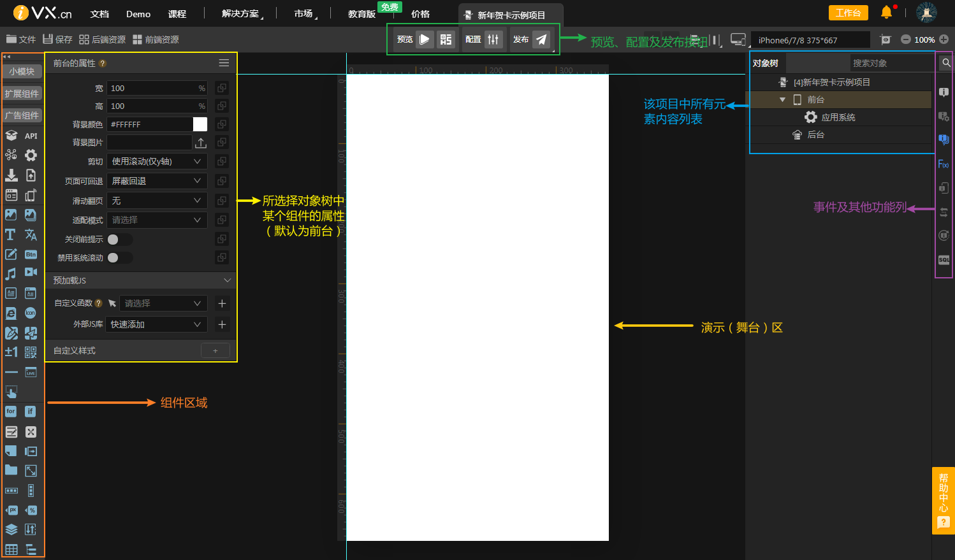Toggle the 关闭前提示 switch
This screenshot has width=955, height=560.
click(x=119, y=240)
